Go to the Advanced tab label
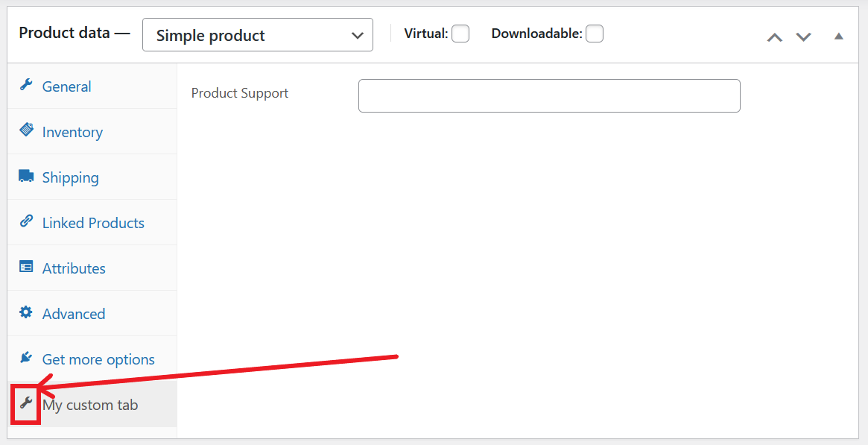The height and width of the screenshot is (445, 868). (x=74, y=314)
